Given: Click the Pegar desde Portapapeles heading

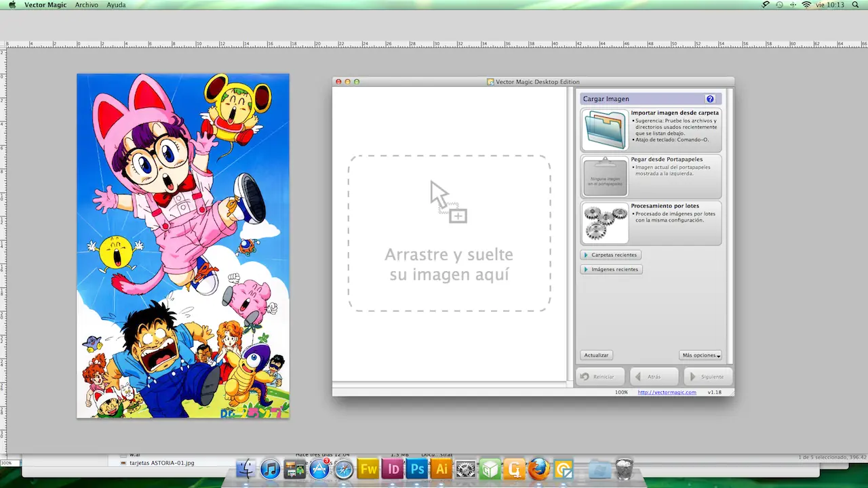Looking at the screenshot, I should (x=667, y=159).
